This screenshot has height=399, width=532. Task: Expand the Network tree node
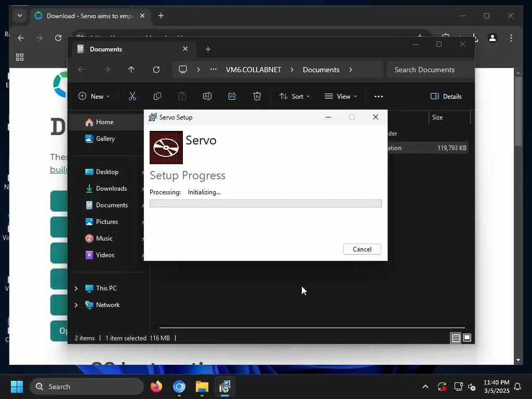(x=76, y=305)
